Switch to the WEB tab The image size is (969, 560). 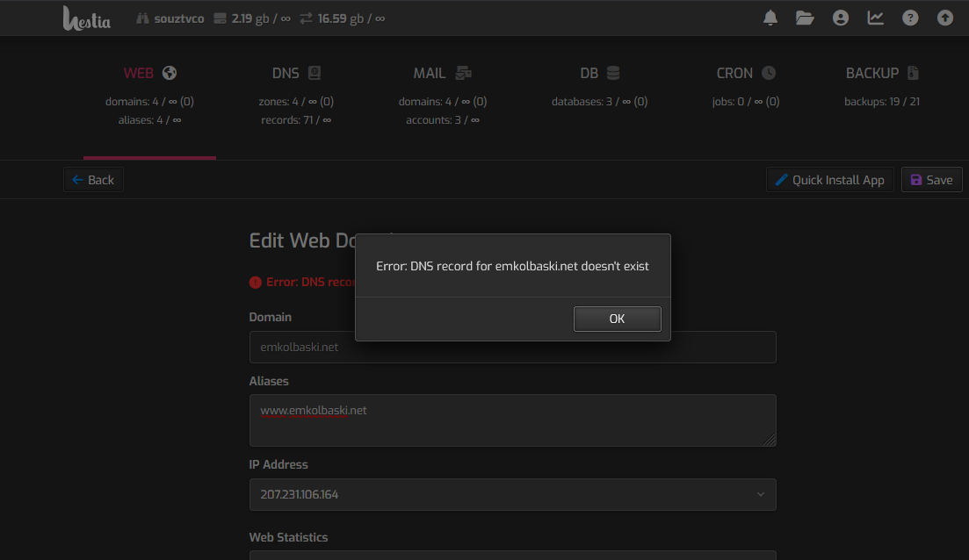[149, 74]
